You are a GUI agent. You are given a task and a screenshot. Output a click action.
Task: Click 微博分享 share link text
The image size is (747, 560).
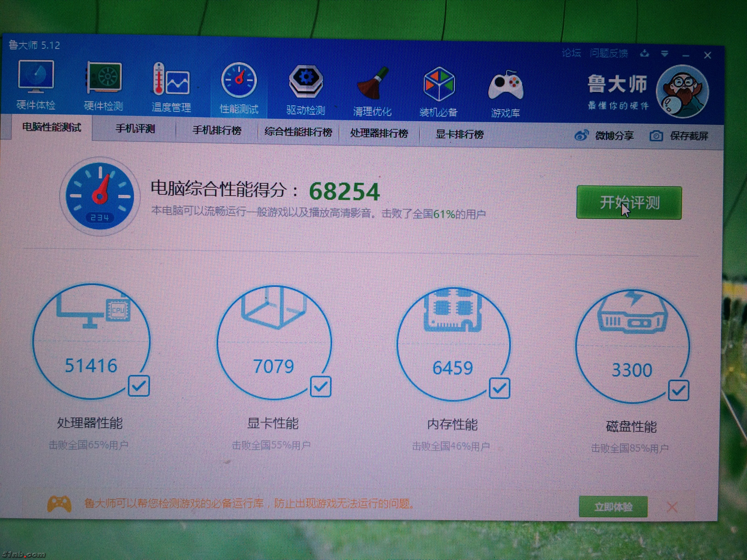tap(614, 136)
